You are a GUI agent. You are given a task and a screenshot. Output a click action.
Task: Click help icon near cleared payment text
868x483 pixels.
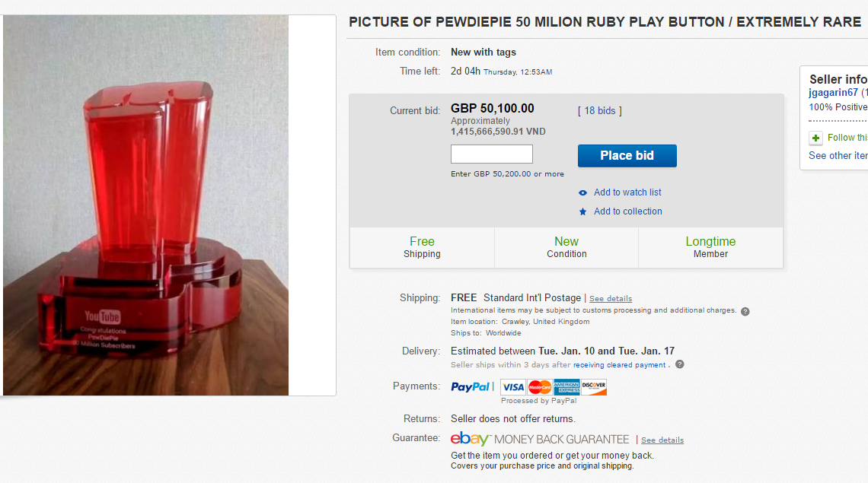pyautogui.click(x=679, y=364)
